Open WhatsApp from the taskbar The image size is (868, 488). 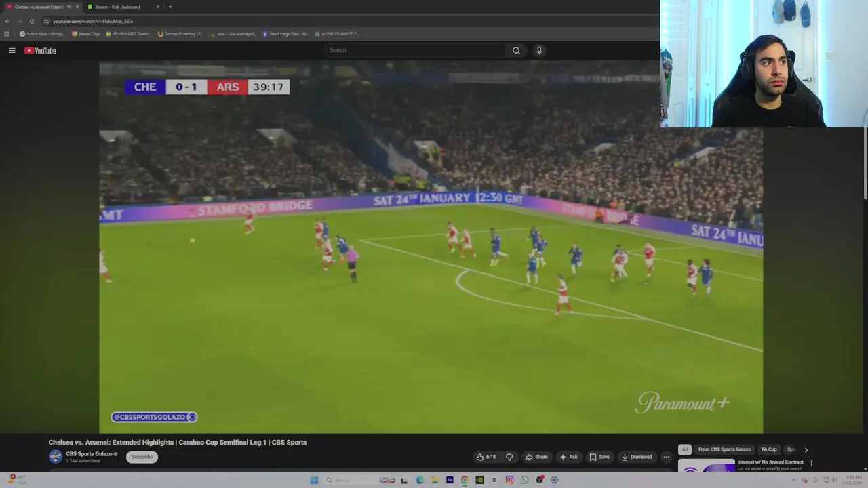pos(524,480)
